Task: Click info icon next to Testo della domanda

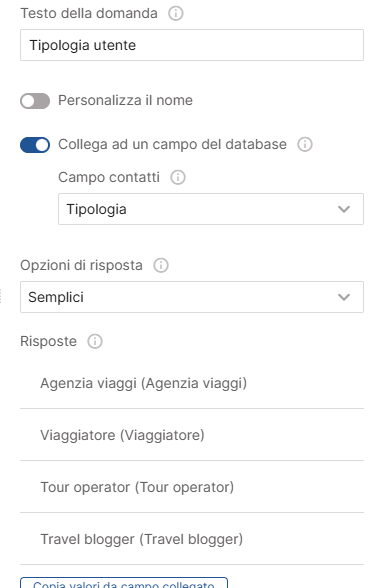Action: pyautogui.click(x=176, y=14)
